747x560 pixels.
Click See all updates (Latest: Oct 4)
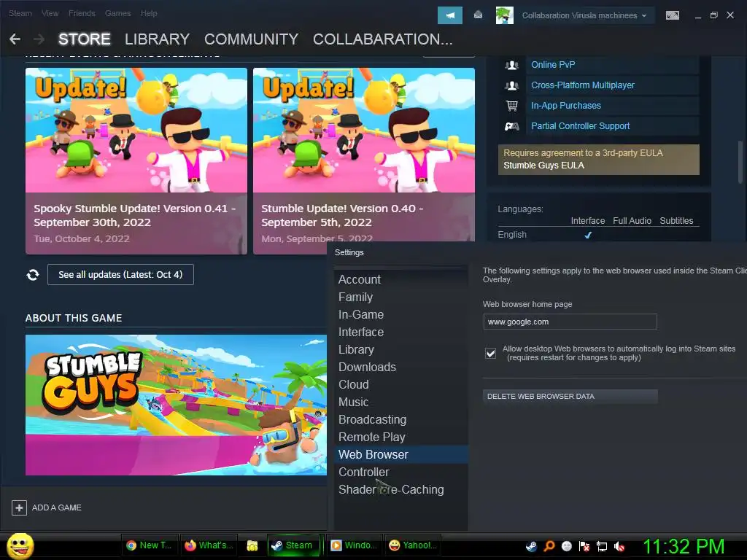tap(120, 275)
